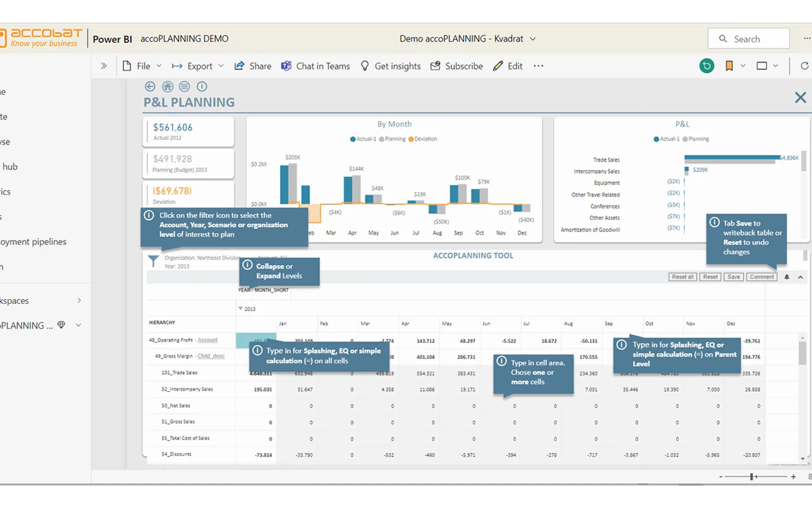Select the 52_Intercompany Sales hierarchy row
Screen dimensions: 812x508
click(187, 389)
